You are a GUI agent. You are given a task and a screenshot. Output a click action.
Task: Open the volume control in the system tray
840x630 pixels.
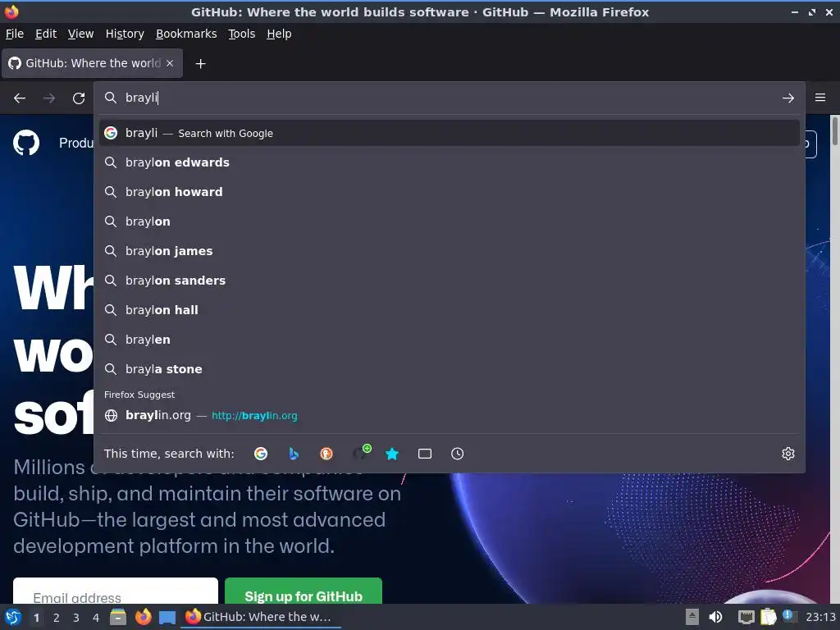[x=715, y=617]
